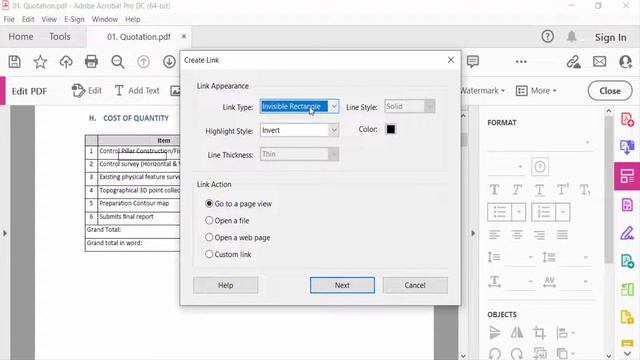Open the numbered list style dropdown arrow

point(563,212)
